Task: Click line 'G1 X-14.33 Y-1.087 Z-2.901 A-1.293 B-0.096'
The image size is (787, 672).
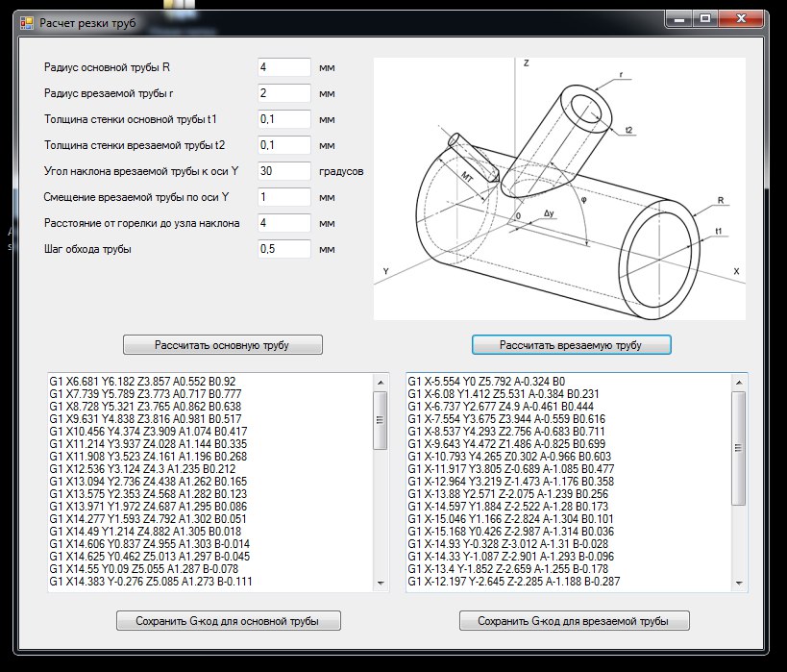Action: [511, 557]
